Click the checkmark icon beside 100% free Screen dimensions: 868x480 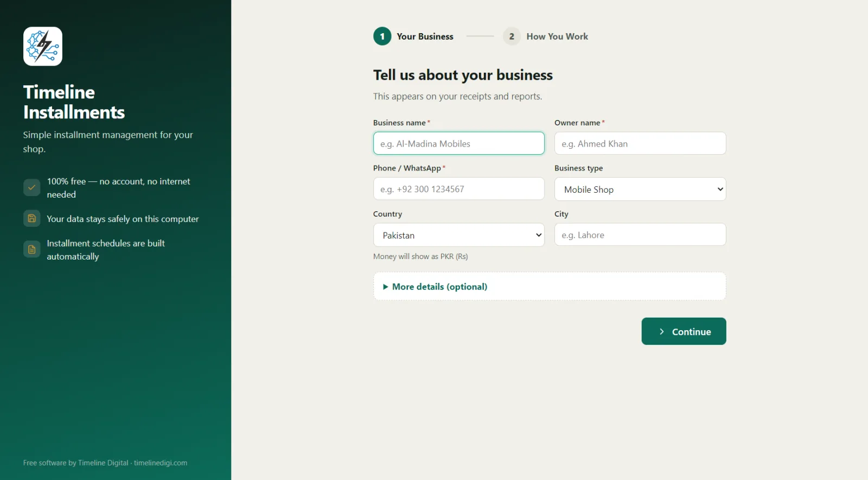[x=31, y=187]
